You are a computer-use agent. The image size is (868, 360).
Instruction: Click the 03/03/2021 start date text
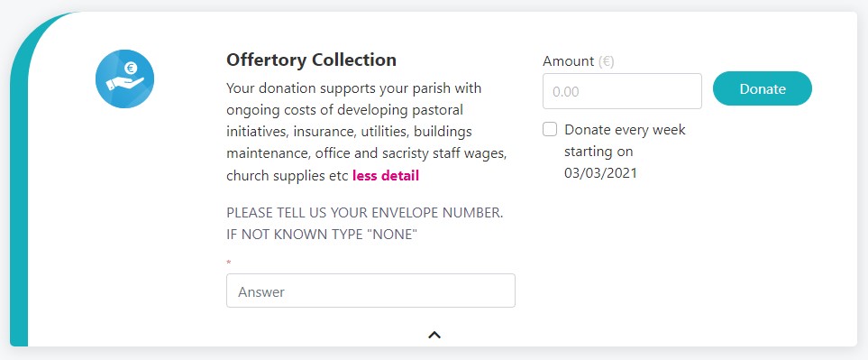(600, 173)
